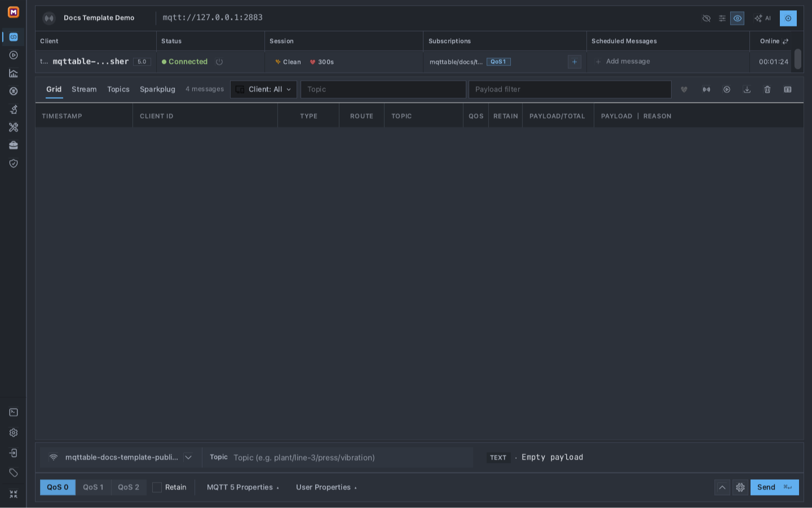Screen dimensions: 812x508
Task: Add a subscription with the plus button
Action: pyautogui.click(x=575, y=62)
